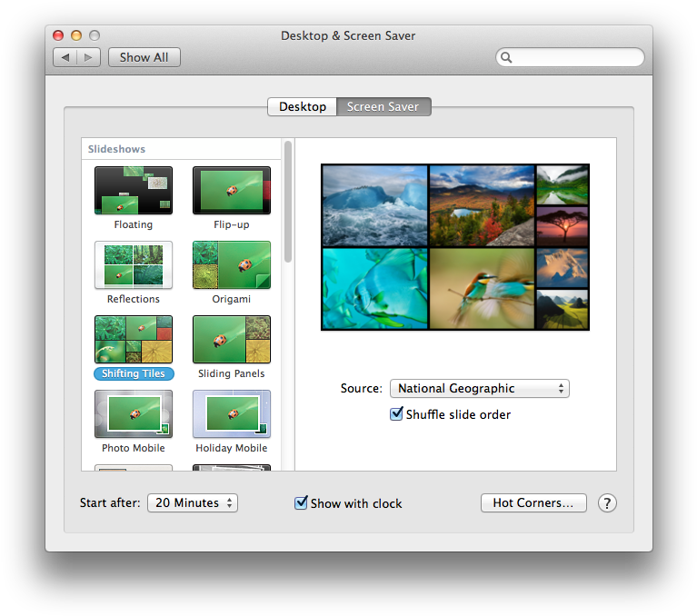
Task: Click the Flip-up label text
Action: click(x=232, y=224)
